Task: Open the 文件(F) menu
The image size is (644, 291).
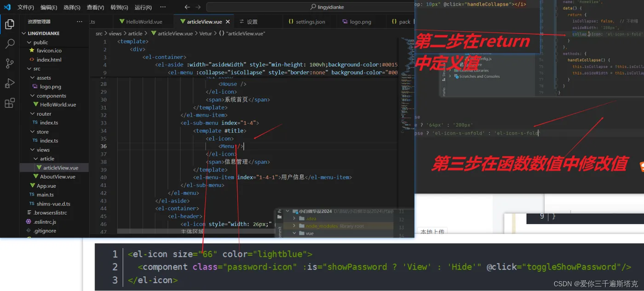Action: click(26, 7)
